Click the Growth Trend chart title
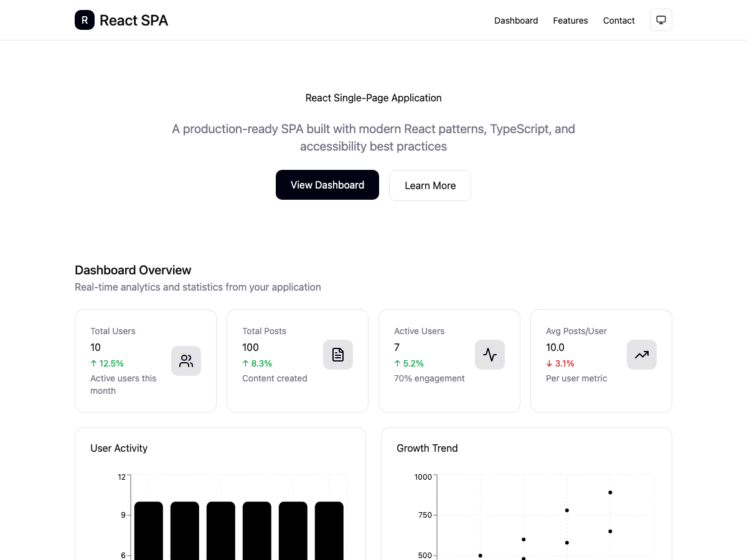Image resolution: width=747 pixels, height=560 pixels. (427, 448)
